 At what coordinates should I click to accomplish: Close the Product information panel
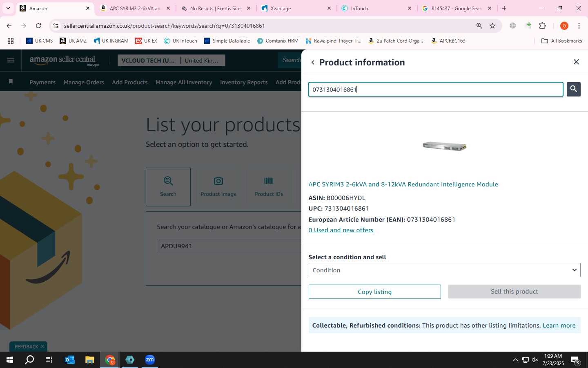click(576, 62)
